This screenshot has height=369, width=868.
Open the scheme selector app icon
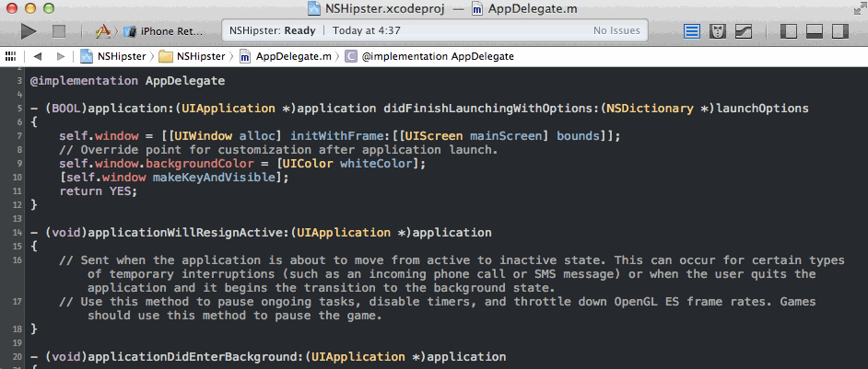[103, 31]
